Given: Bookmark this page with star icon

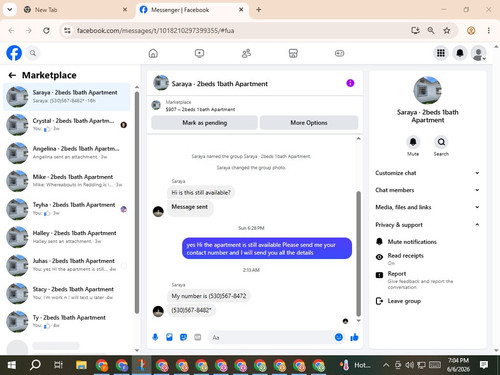Looking at the screenshot, I should click(447, 31).
